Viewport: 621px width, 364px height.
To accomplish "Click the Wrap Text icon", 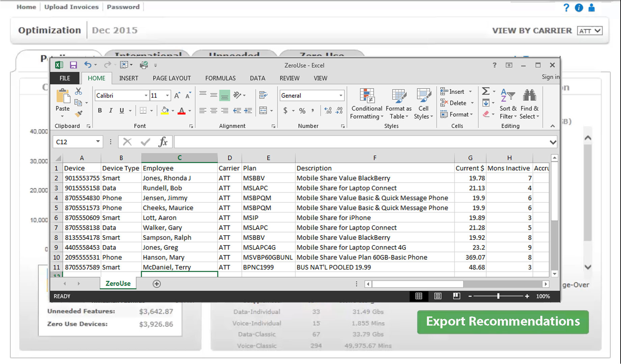I will (x=263, y=95).
